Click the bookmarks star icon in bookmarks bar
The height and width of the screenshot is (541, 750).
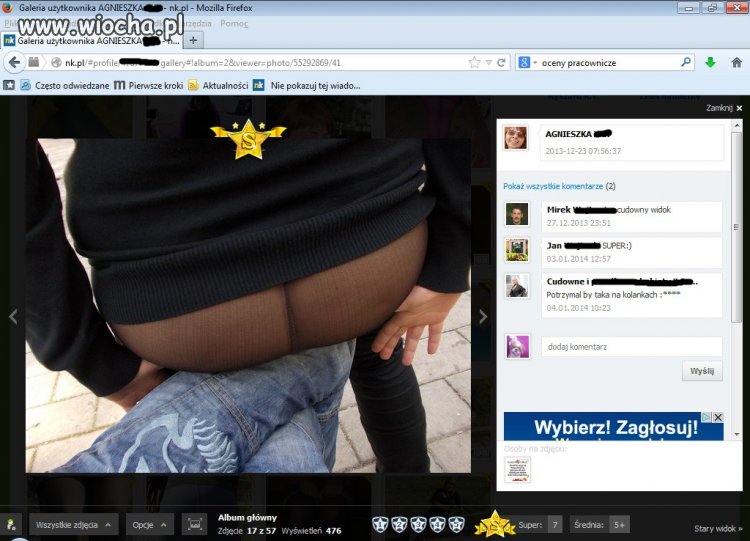pos(9,86)
